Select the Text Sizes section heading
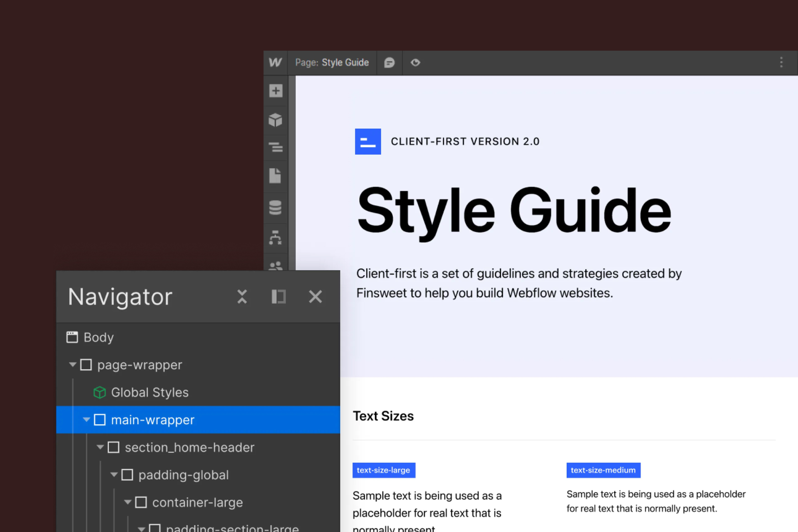Image resolution: width=798 pixels, height=532 pixels. (x=383, y=416)
